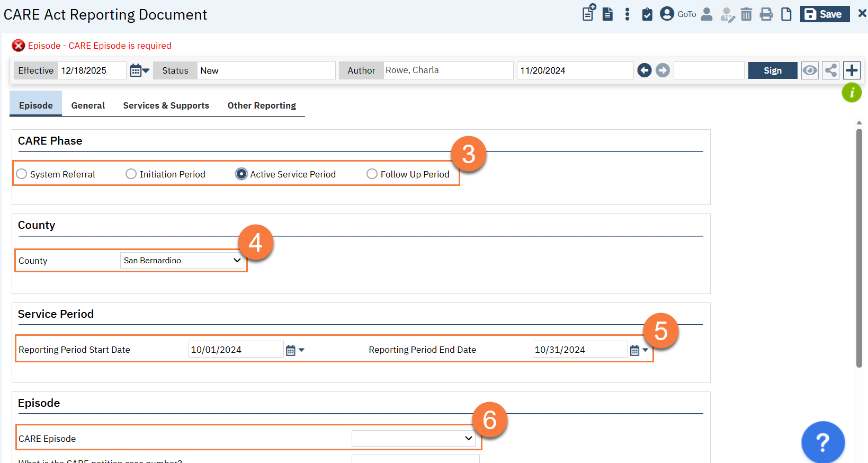Expand the empty CARE Episode dropdown
The height and width of the screenshot is (463, 868).
click(x=413, y=439)
